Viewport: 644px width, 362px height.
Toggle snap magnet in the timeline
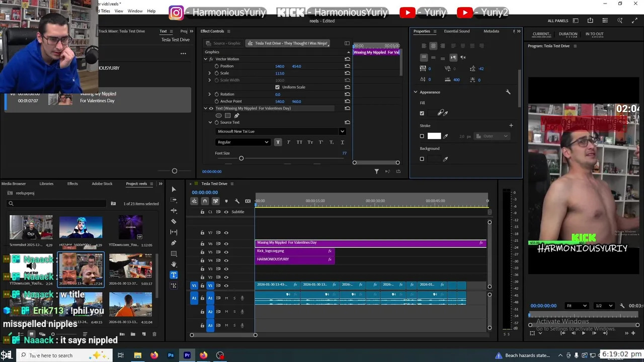coord(205,201)
